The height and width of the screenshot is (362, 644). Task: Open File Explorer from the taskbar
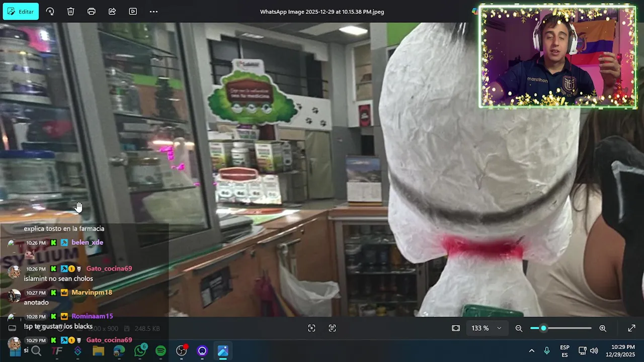(x=98, y=351)
